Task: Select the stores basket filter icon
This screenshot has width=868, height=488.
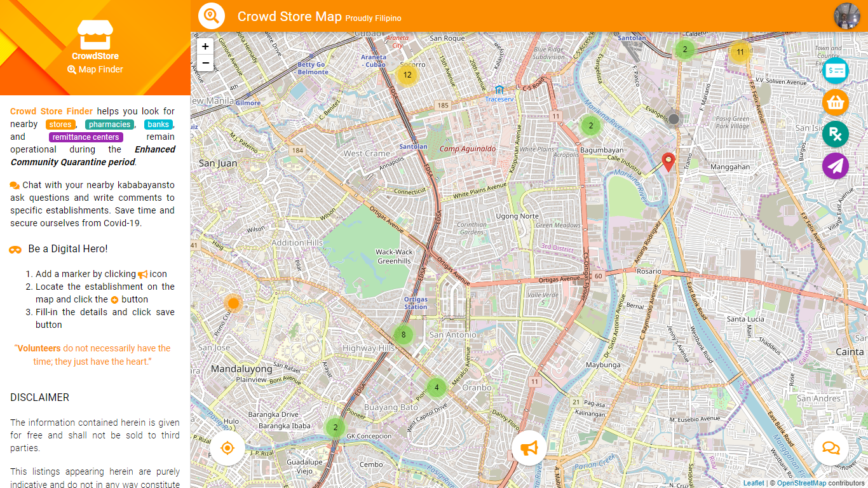Action: tap(836, 102)
